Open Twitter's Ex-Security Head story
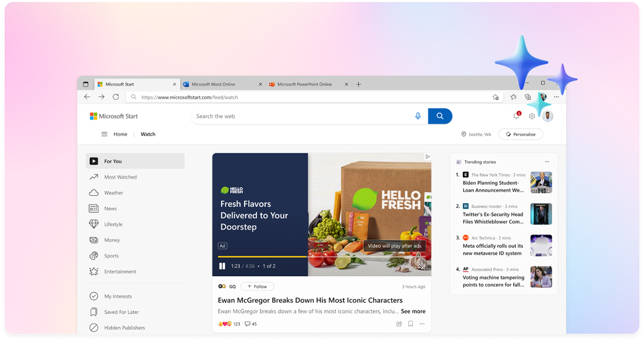This screenshot has height=341, width=644. (x=493, y=218)
